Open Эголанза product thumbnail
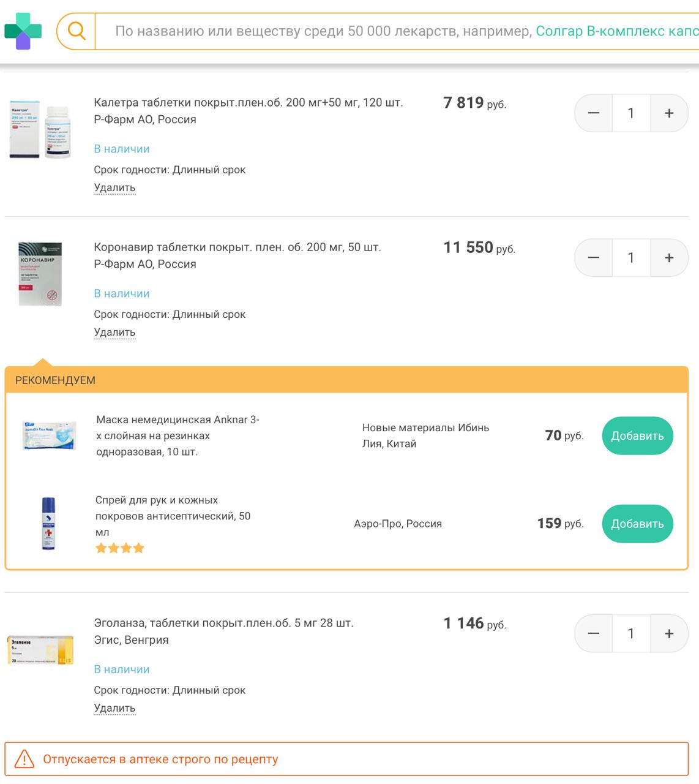 [40, 650]
